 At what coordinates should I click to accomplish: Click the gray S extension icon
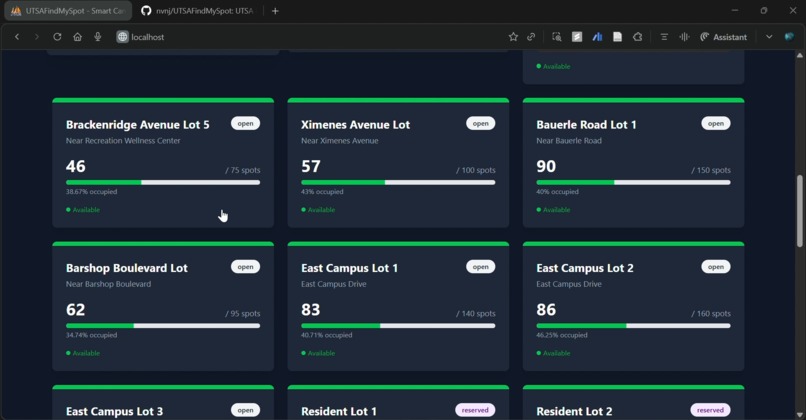[x=577, y=37]
